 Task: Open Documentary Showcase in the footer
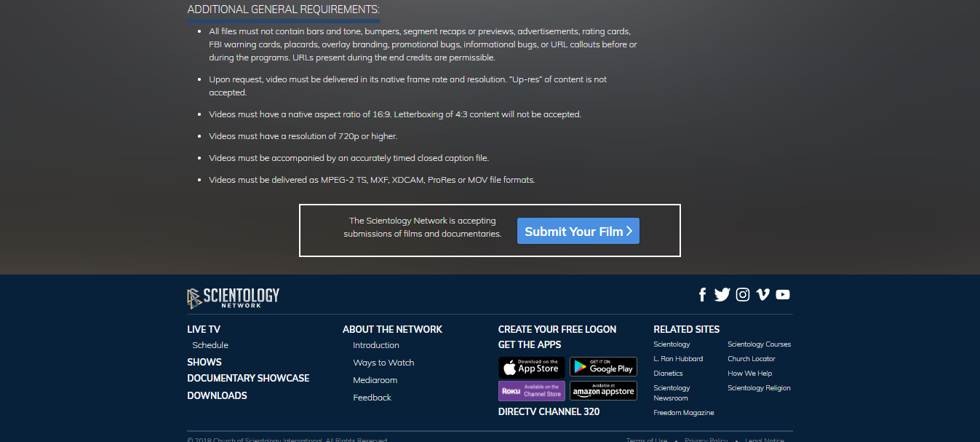[x=248, y=379]
